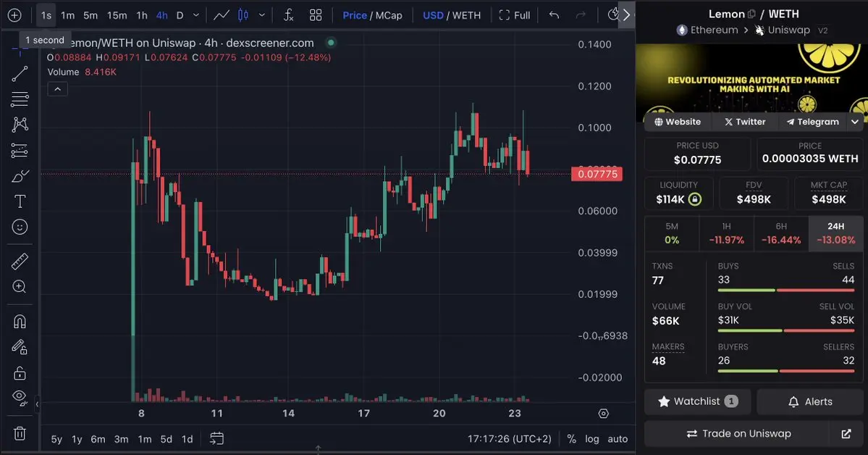The width and height of the screenshot is (868, 455).
Task: Delete drawings using the trash icon
Action: point(20,433)
